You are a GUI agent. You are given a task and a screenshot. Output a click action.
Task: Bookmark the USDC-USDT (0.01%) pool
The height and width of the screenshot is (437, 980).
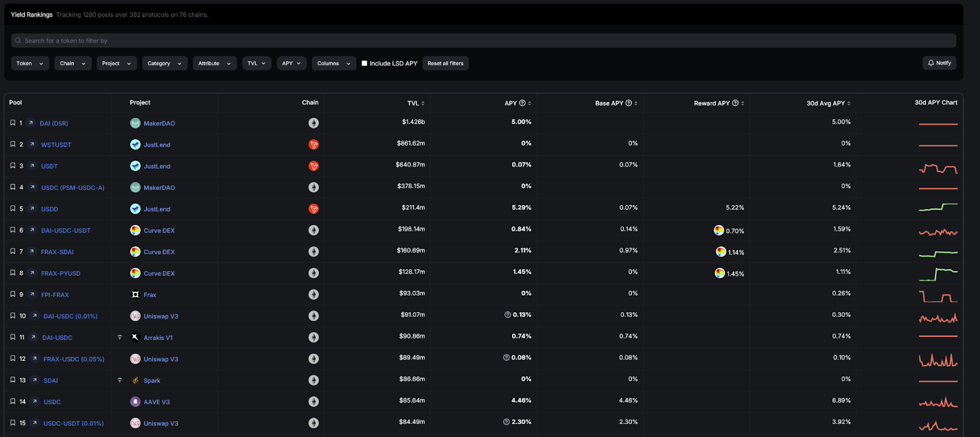(x=12, y=423)
